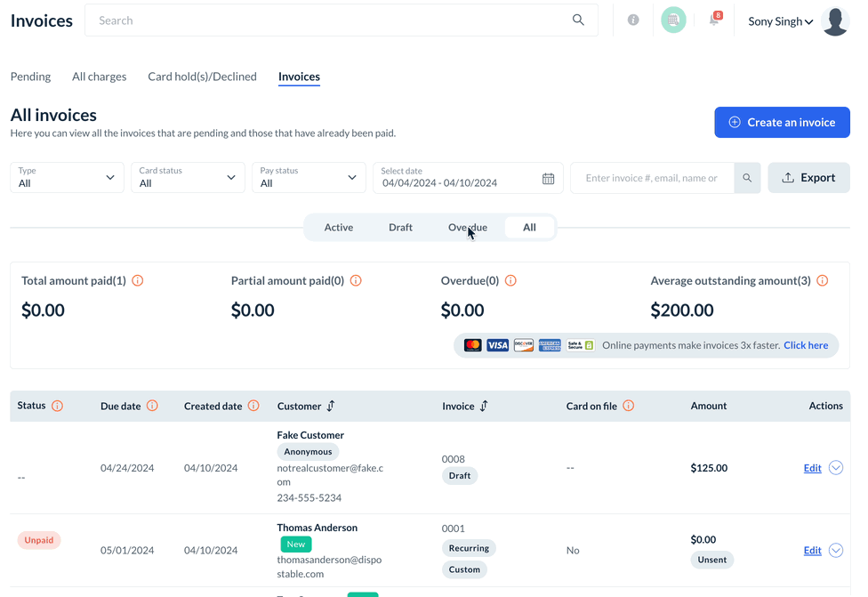
Task: Switch to the Pending tab
Action: point(30,77)
